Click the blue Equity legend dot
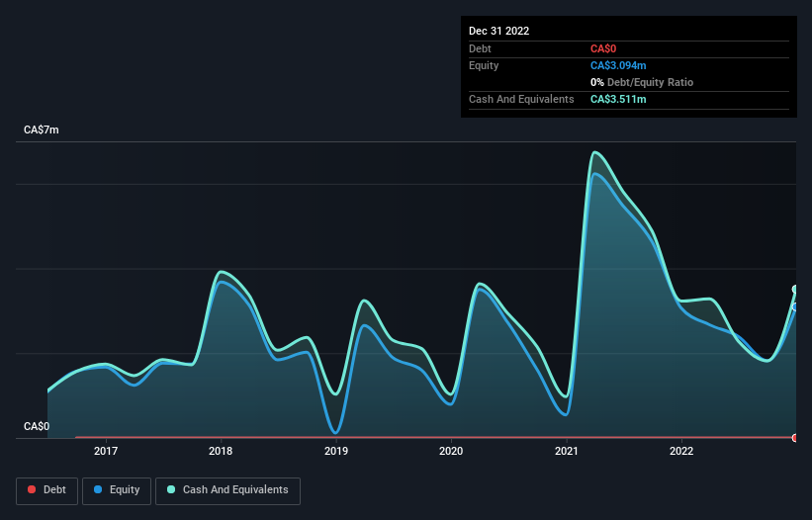The width and height of the screenshot is (812, 520). [x=98, y=489]
